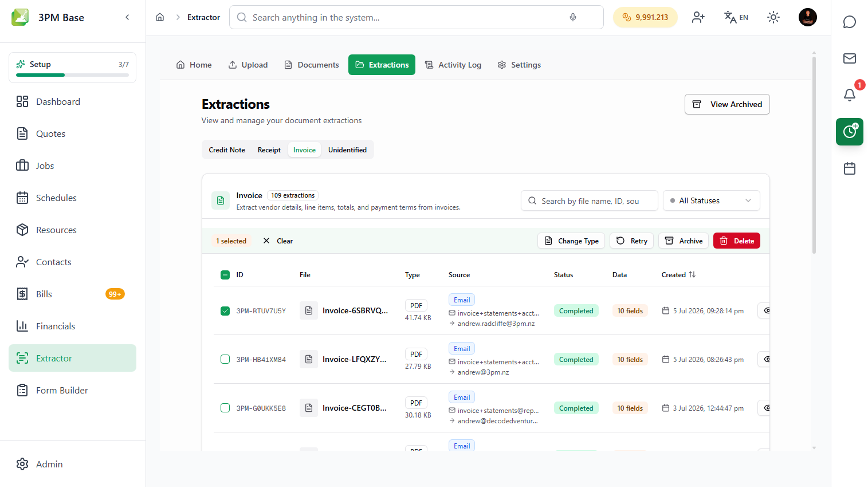This screenshot has height=488, width=868.
Task: Click the 3PM Base logo
Action: coord(20,17)
